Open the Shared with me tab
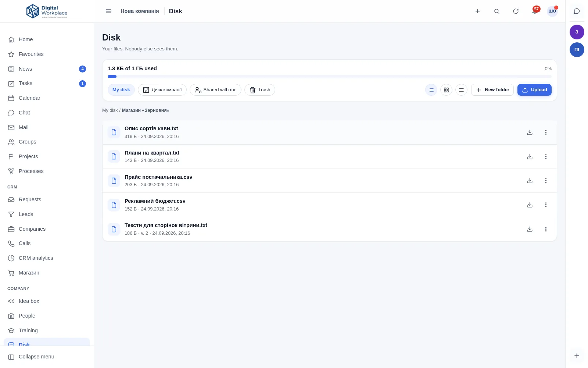Viewport: 588px width, 368px height. point(215,90)
